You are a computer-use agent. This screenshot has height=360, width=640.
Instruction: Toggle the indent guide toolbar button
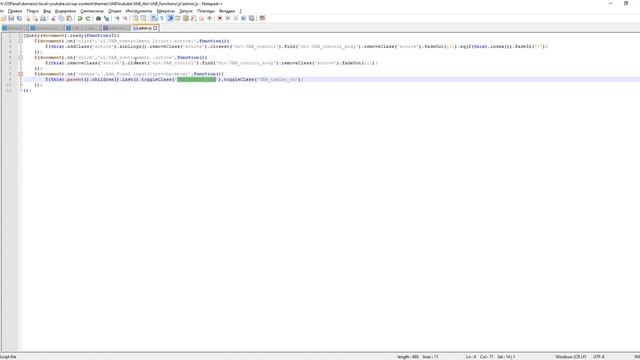click(x=170, y=18)
